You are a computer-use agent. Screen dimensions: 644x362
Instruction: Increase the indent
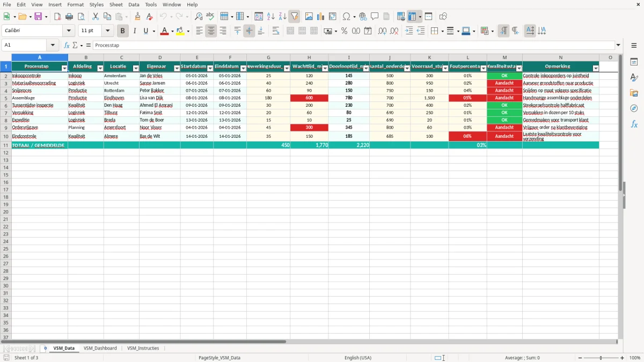[x=409, y=31]
